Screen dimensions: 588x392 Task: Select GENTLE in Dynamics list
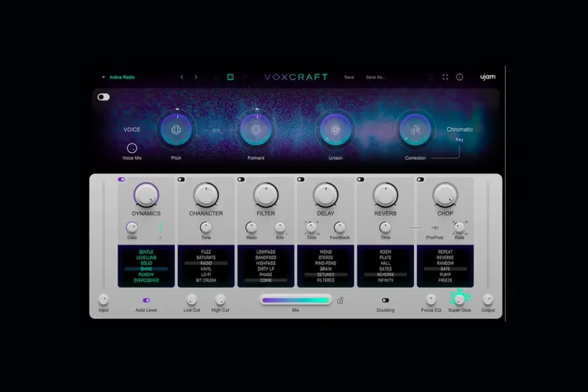click(x=147, y=252)
